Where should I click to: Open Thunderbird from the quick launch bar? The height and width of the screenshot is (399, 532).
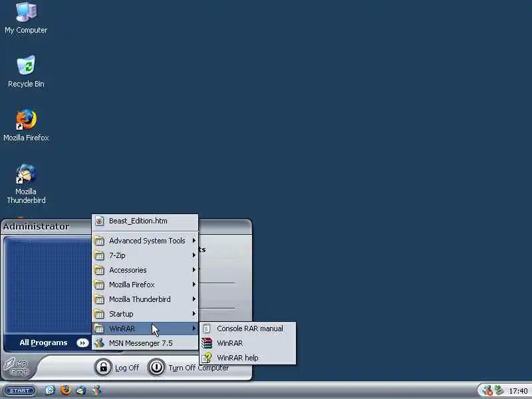pos(80,390)
